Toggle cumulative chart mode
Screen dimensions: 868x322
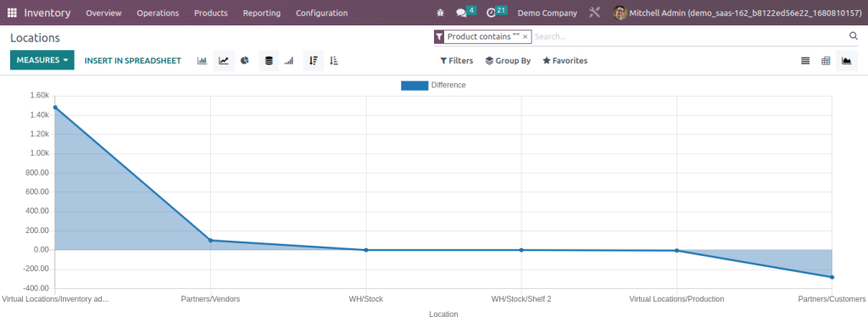[289, 60]
